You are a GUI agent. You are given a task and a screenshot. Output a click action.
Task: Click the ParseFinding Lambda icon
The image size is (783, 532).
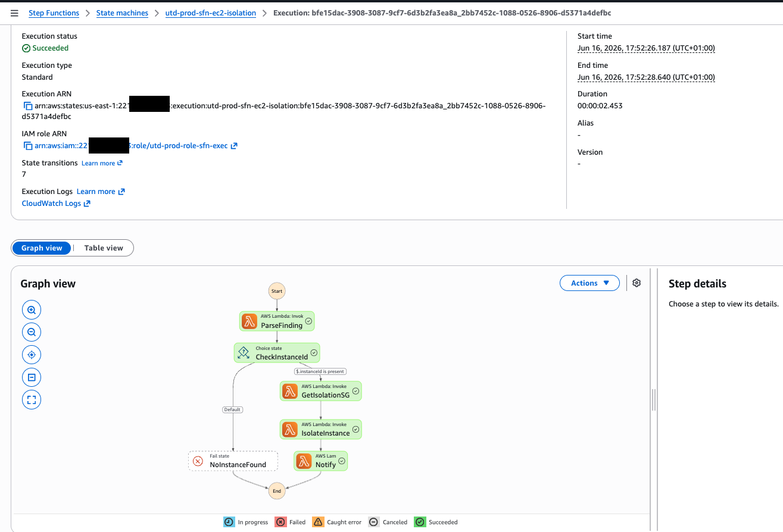click(x=250, y=322)
